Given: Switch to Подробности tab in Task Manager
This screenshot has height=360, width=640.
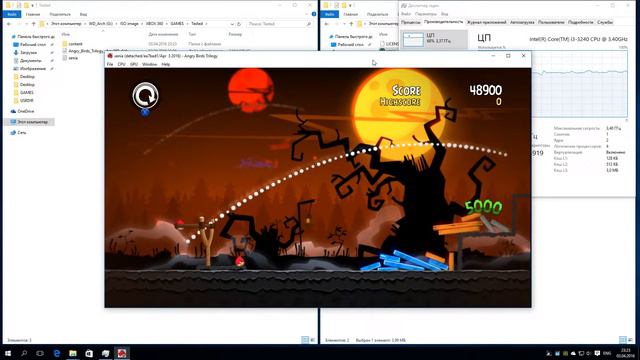Looking at the screenshot, I should click(x=580, y=22).
